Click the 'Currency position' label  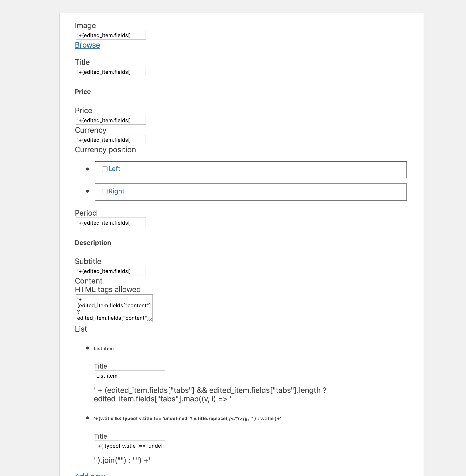pyautogui.click(x=105, y=150)
